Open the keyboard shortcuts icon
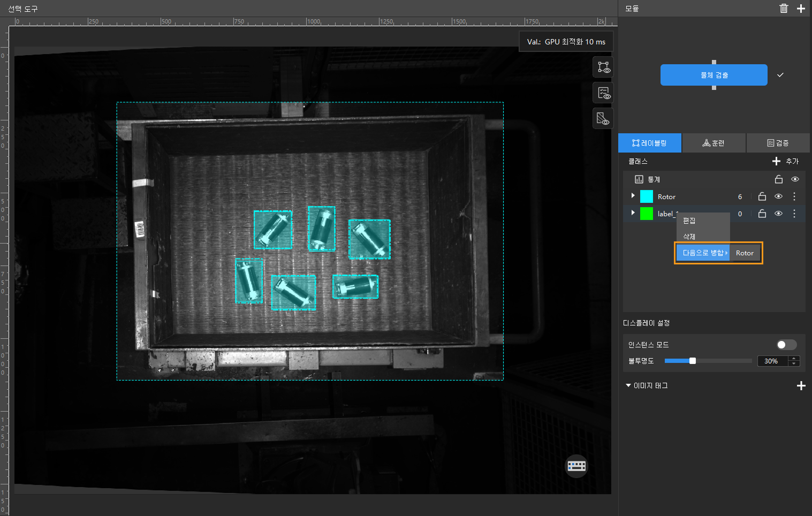This screenshot has height=516, width=812. tap(576, 466)
